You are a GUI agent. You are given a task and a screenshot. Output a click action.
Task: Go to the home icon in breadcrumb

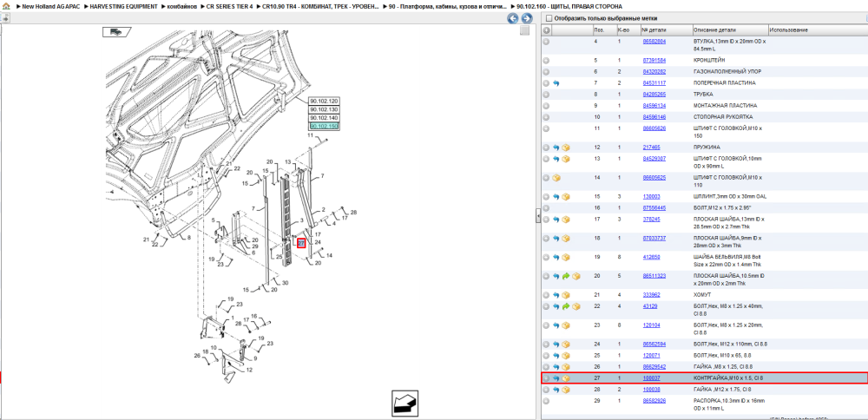click(x=6, y=6)
